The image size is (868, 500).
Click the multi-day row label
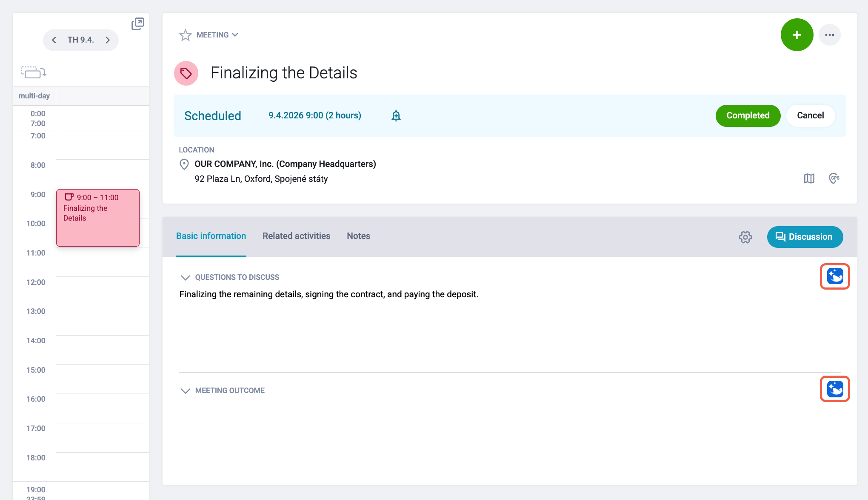tap(34, 96)
